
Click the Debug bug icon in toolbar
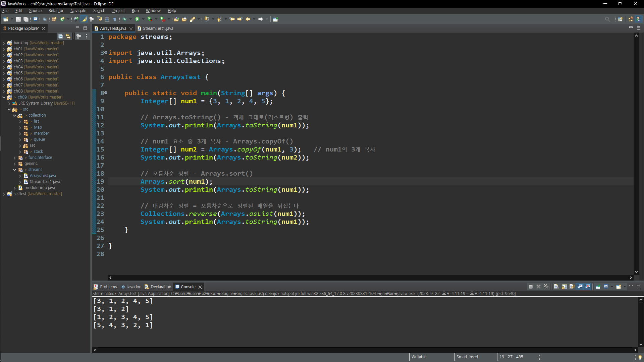tap(124, 19)
